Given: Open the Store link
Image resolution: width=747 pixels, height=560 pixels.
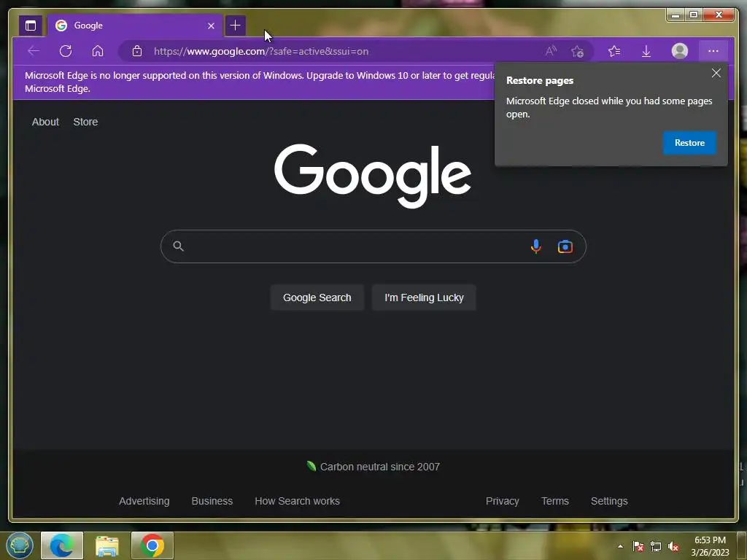Looking at the screenshot, I should [x=86, y=122].
